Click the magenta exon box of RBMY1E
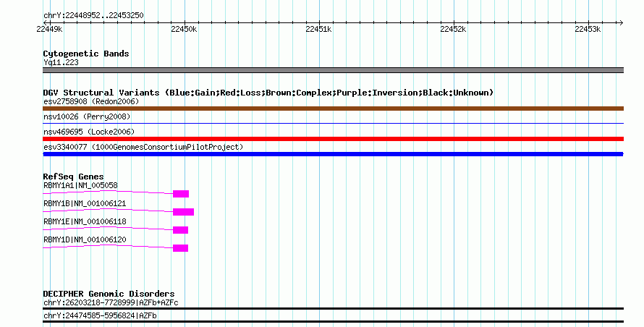This screenshot has width=644, height=327. coord(180,230)
